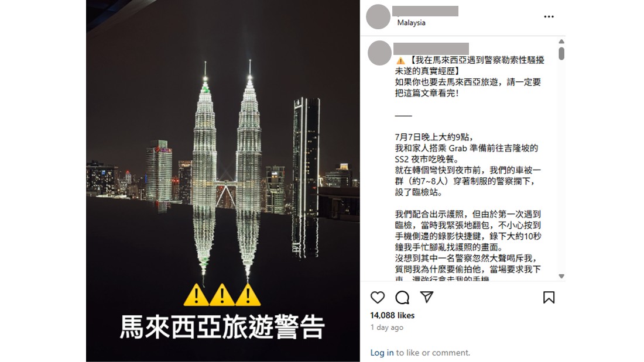
Task: Save the post with the bookmark icon
Action: (x=549, y=297)
